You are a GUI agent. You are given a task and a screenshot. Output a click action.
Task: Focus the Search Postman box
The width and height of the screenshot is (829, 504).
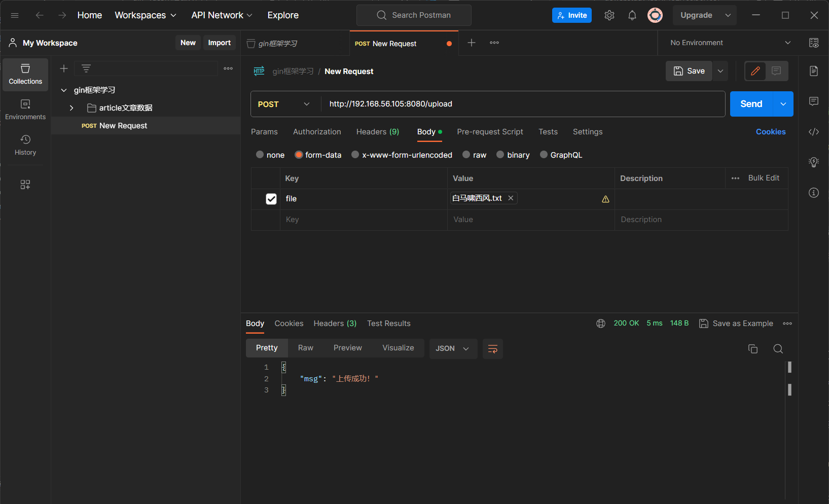[x=414, y=15]
